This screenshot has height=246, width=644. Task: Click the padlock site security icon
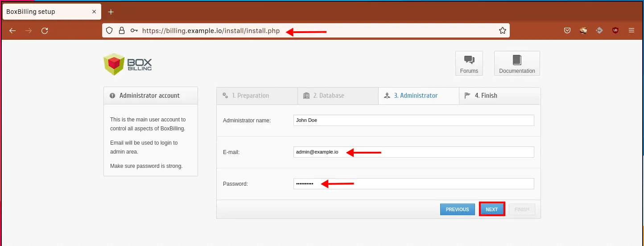[x=121, y=31]
